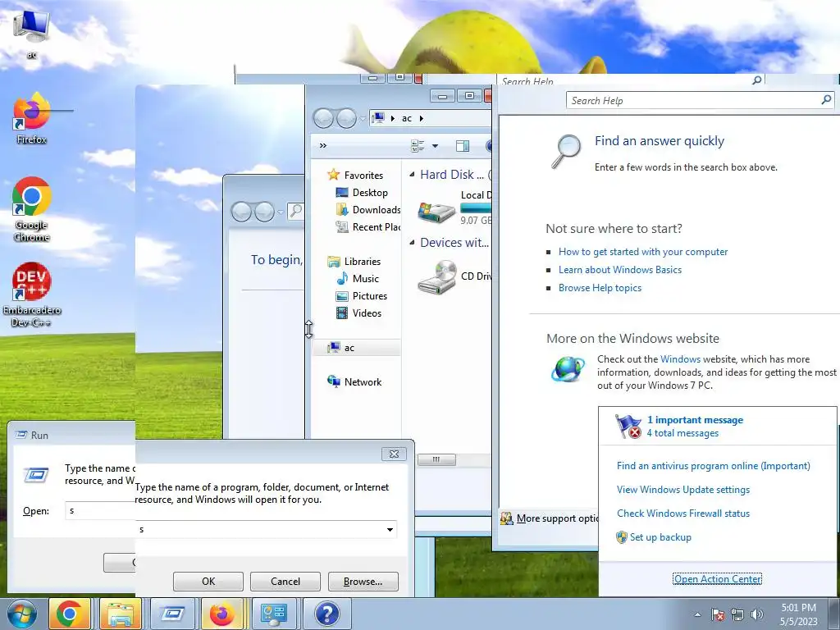840x630 pixels.
Task: Open the Pictures library
Action: (362, 295)
